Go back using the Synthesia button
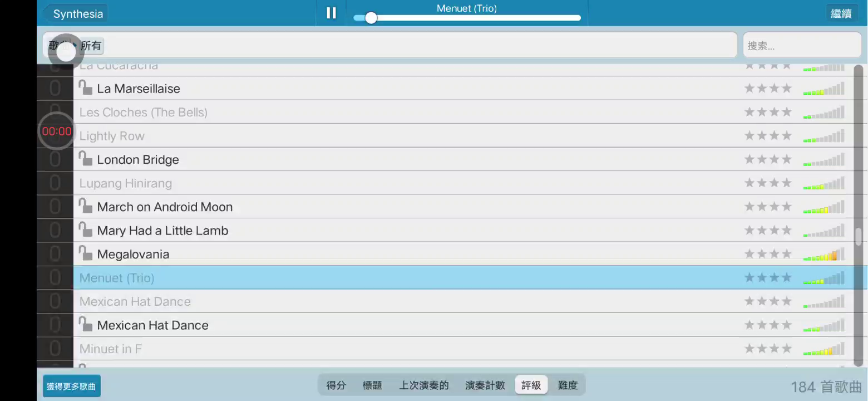The width and height of the screenshot is (868, 401). tap(75, 13)
